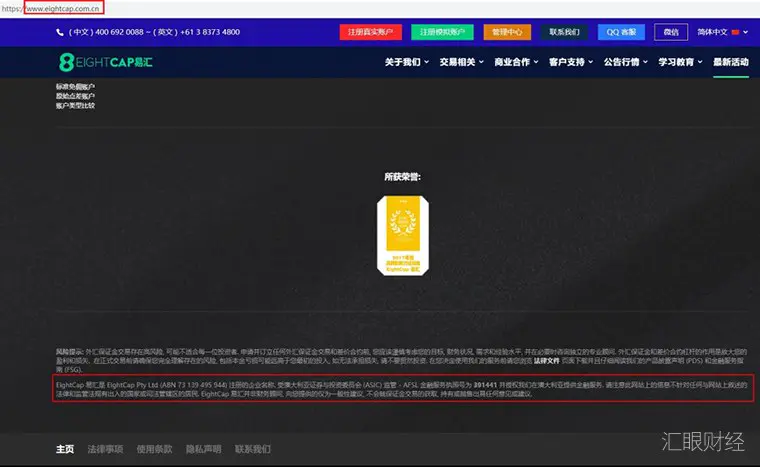Open 法律事项 footer link
The height and width of the screenshot is (467, 760).
105,449
